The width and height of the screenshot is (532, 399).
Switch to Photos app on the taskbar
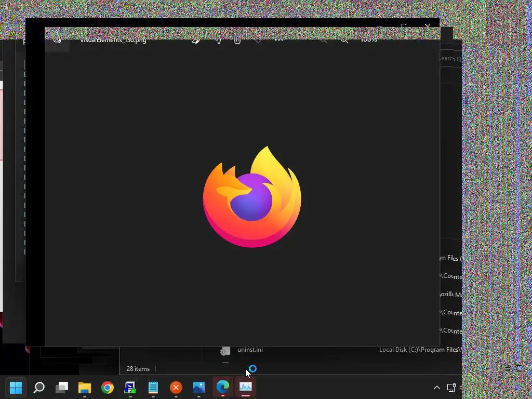[x=199, y=387]
